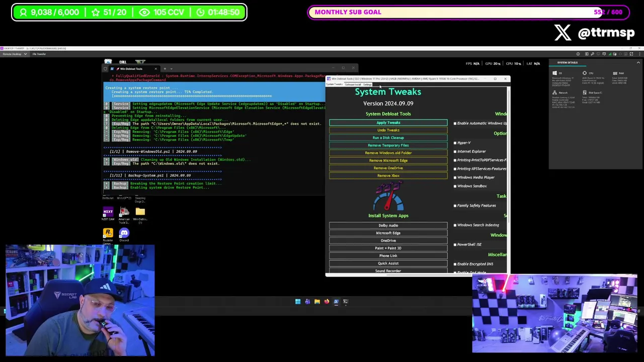The width and height of the screenshot is (644, 362).
Task: Click the GPU 20% readout
Action: pos(493,64)
